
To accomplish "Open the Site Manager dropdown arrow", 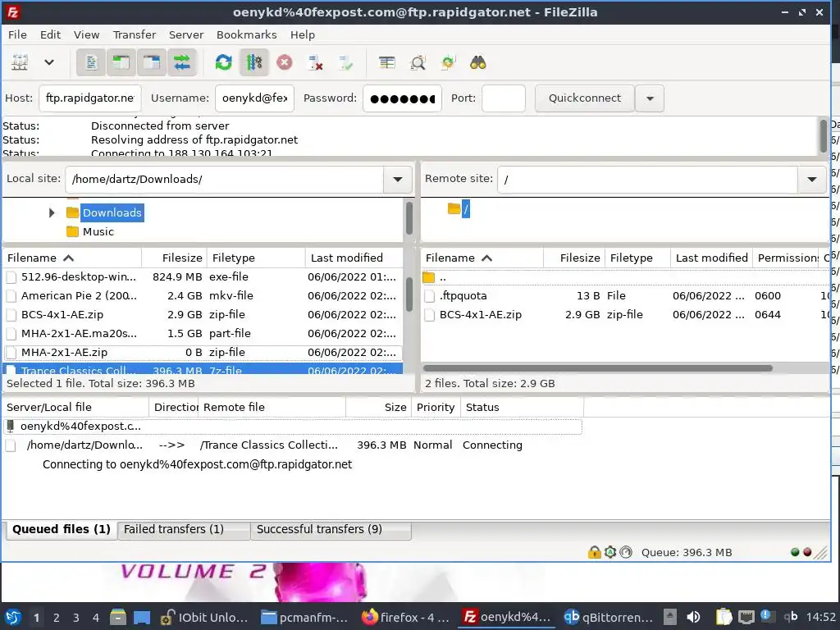I will pos(48,62).
